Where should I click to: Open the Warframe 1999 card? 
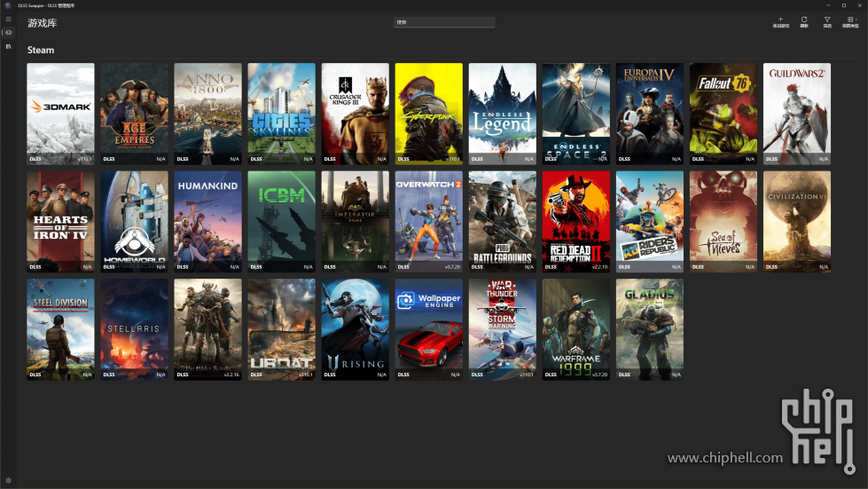[x=575, y=329]
